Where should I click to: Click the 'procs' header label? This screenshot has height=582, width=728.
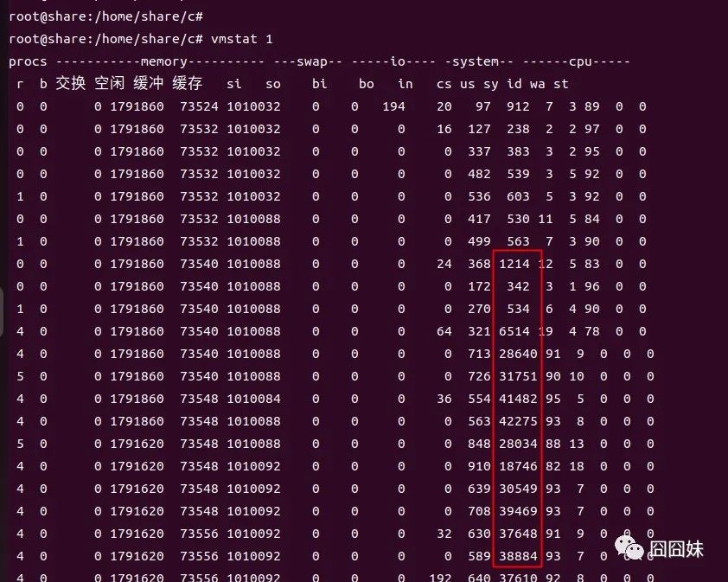pos(28,61)
